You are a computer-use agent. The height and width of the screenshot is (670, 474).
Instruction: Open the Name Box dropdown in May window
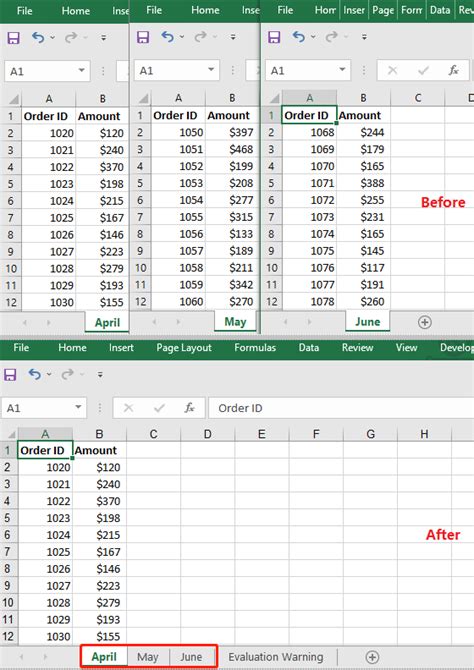[211, 70]
